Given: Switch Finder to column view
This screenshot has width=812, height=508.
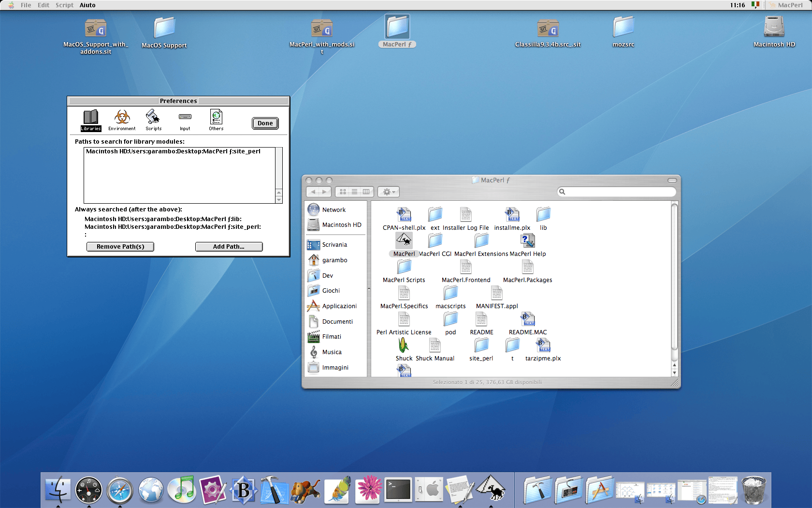Looking at the screenshot, I should 366,192.
